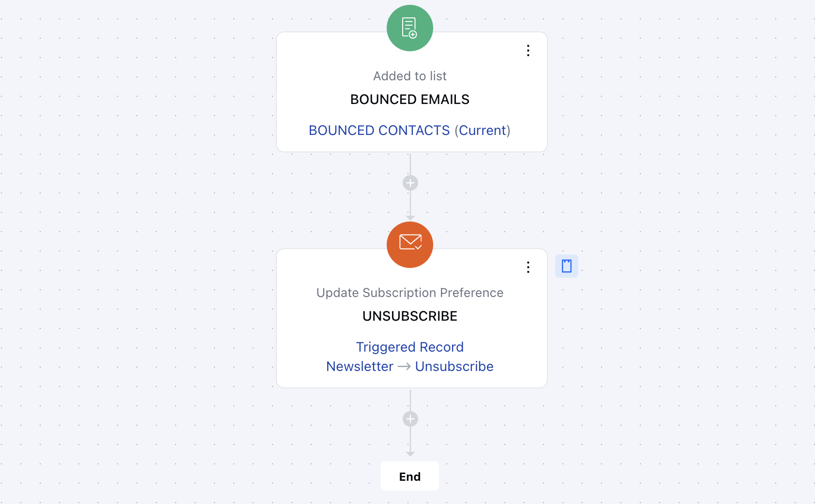Open the BOUNCED CONTACTS (Current) list link
Viewport: 815px width, 504px height.
[x=409, y=131]
